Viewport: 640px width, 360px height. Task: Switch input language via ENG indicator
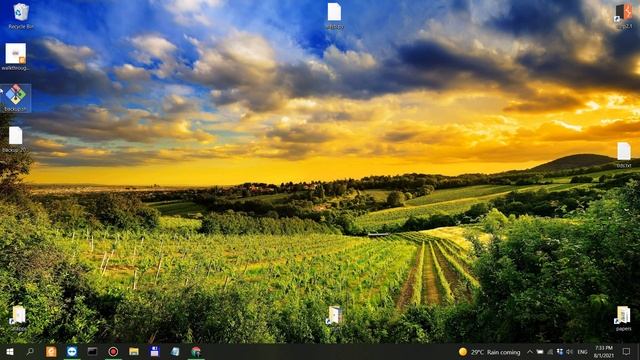(x=582, y=352)
